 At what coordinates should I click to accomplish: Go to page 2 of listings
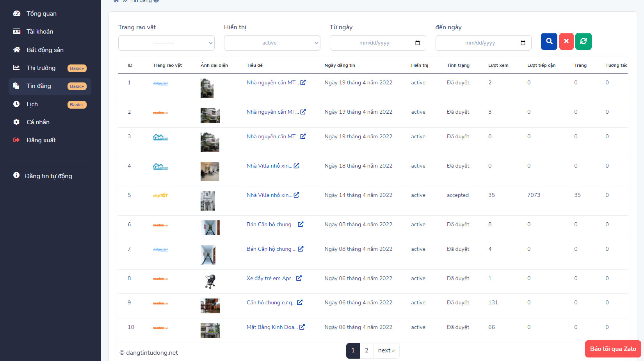(366, 350)
